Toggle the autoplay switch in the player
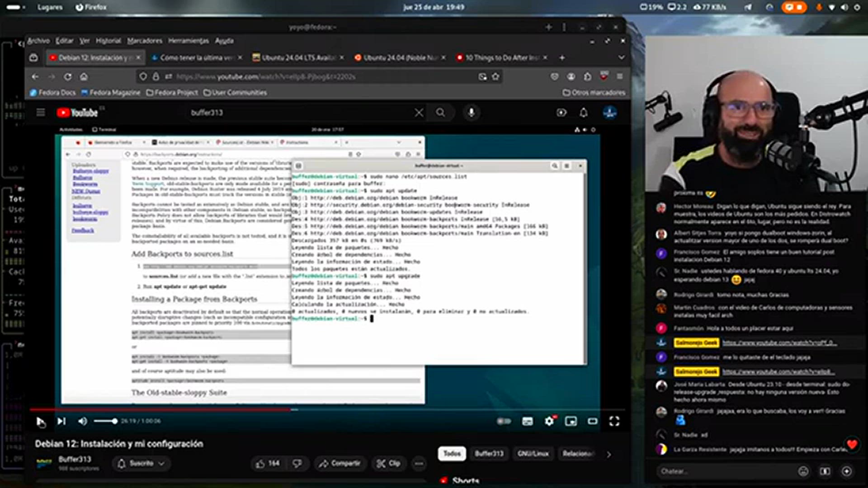The height and width of the screenshot is (488, 868). tap(504, 421)
